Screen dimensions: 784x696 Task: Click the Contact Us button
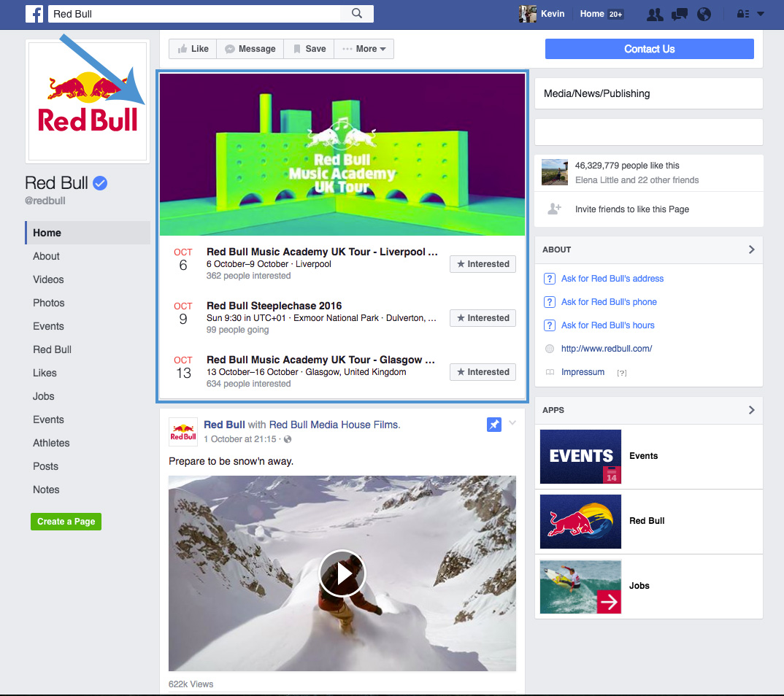click(x=649, y=49)
